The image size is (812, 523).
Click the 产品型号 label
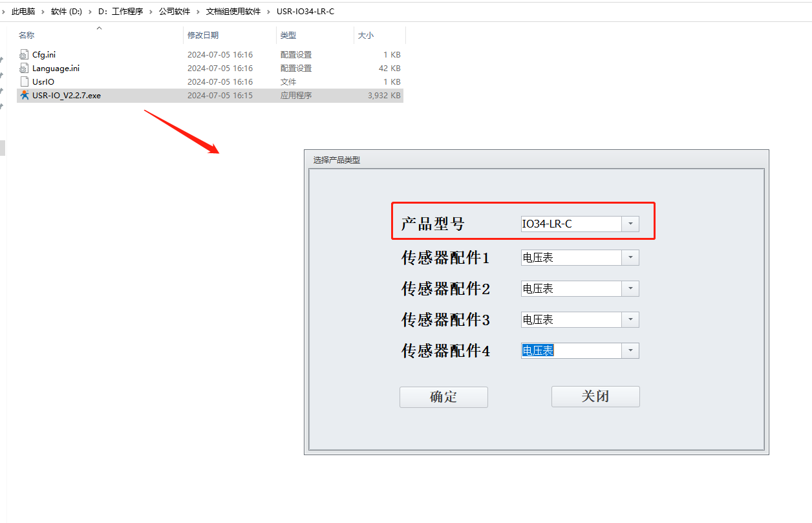(x=433, y=224)
